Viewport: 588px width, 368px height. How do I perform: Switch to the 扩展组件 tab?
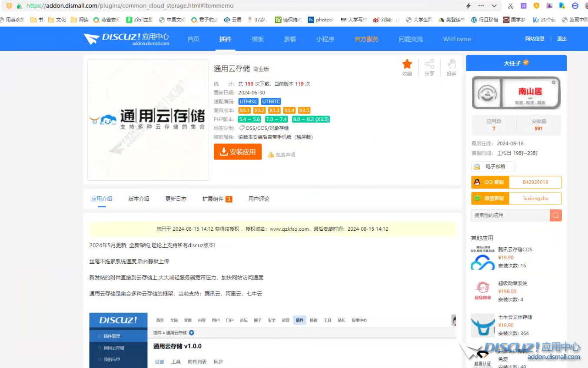click(217, 199)
